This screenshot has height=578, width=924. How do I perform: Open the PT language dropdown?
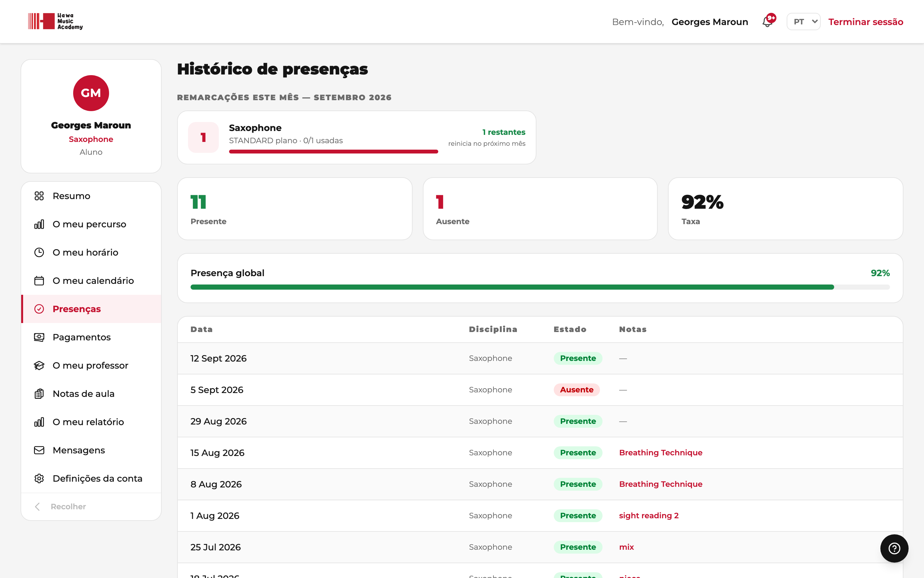point(803,22)
